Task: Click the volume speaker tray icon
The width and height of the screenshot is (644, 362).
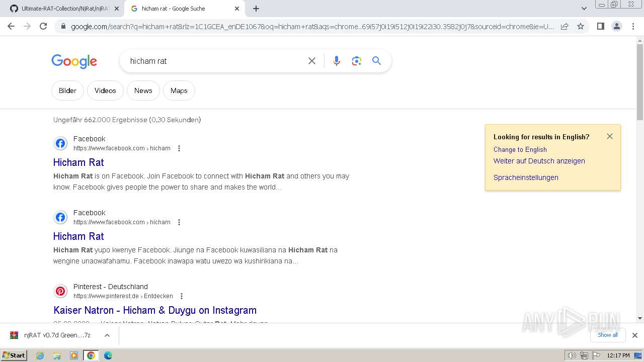Action: tap(572, 355)
